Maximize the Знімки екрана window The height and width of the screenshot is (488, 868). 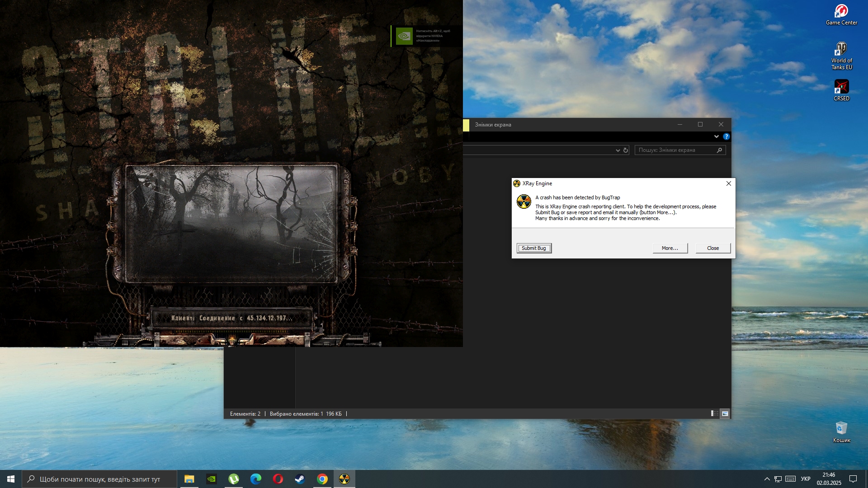pyautogui.click(x=700, y=124)
